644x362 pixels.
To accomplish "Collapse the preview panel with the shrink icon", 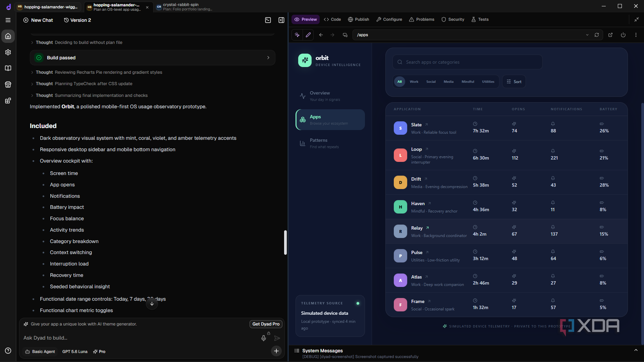I will tap(637, 20).
